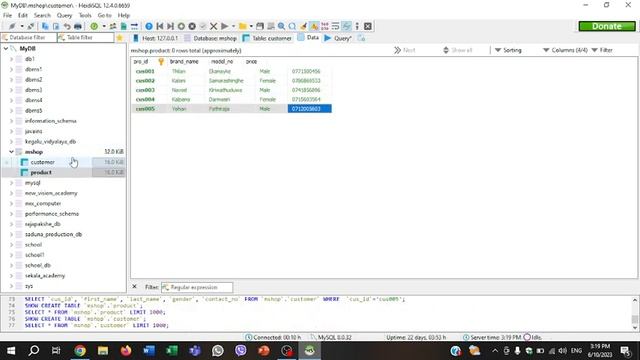Click the highlighted cell 0712005603

(309, 109)
